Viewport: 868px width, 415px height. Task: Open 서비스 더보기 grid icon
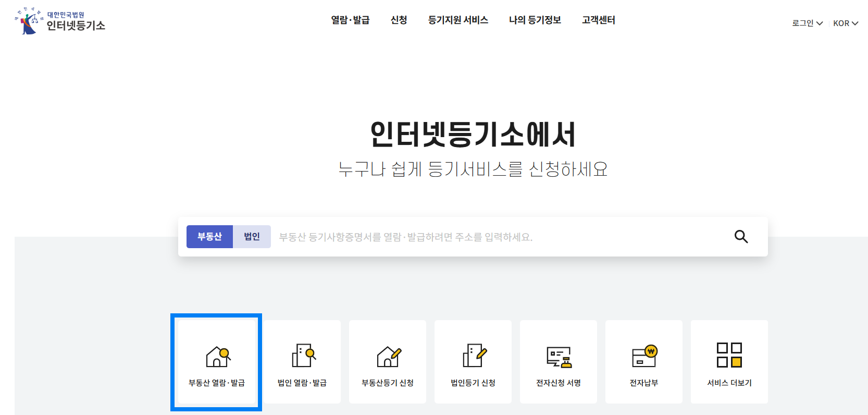(729, 355)
